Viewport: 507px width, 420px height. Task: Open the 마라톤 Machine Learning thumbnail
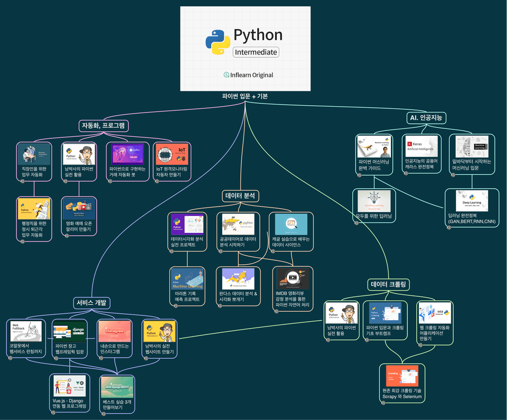[187, 279]
